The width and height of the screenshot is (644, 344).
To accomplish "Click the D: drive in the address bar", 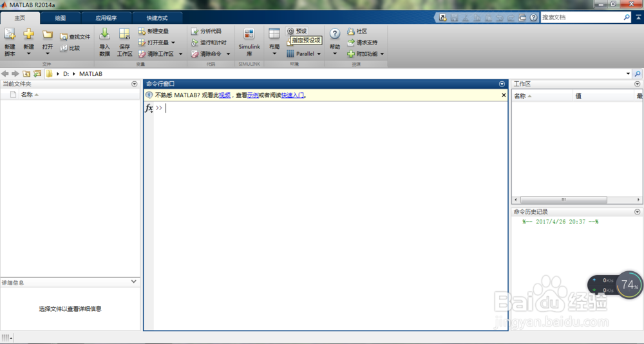I will click(66, 74).
